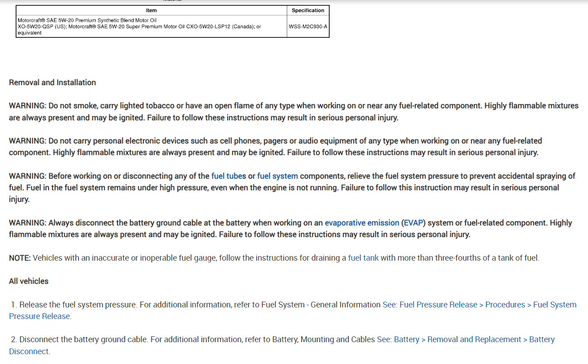Click the Motorcraft SAE 5W-20 oil description cell
This screenshot has width=588, height=364.
click(x=151, y=26)
